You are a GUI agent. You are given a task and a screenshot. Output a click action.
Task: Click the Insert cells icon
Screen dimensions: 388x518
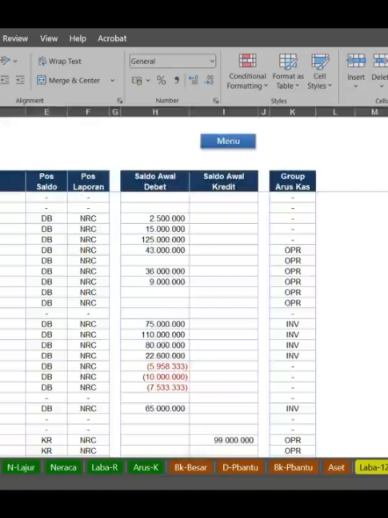[x=356, y=61]
